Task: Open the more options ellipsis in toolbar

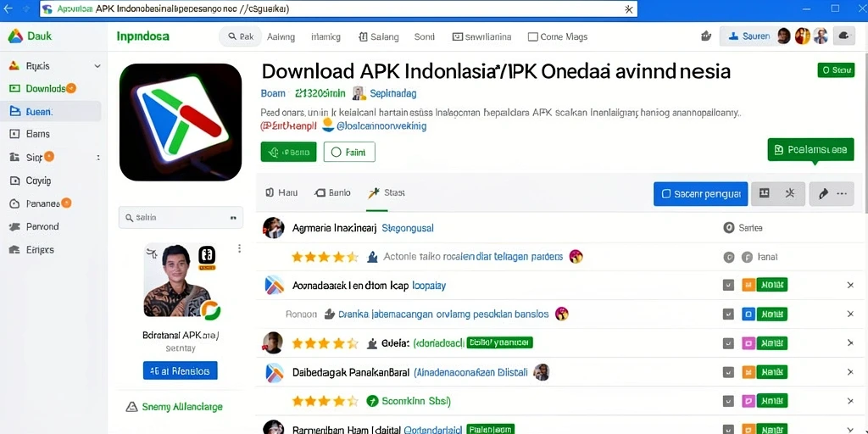Action: point(842,194)
